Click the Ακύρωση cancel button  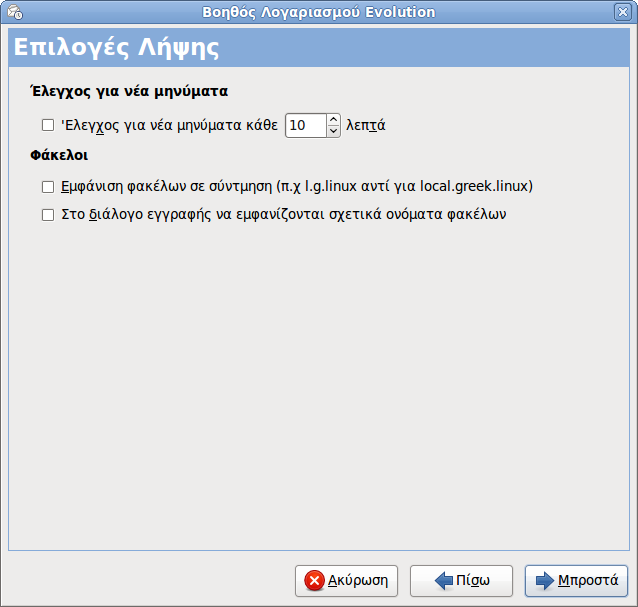tap(346, 581)
